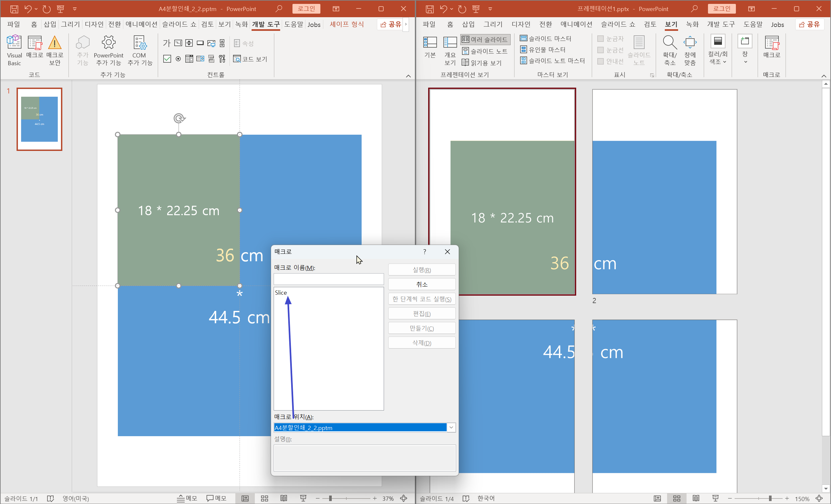The height and width of the screenshot is (504, 831).
Task: Insert a checkbox control from Controls group
Action: point(167,59)
